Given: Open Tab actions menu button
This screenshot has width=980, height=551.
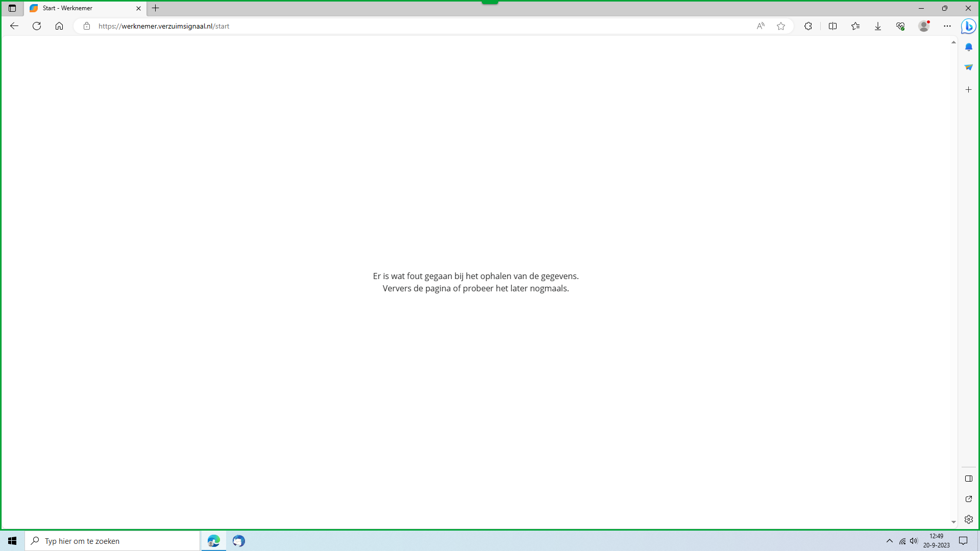Looking at the screenshot, I should click(x=12, y=8).
